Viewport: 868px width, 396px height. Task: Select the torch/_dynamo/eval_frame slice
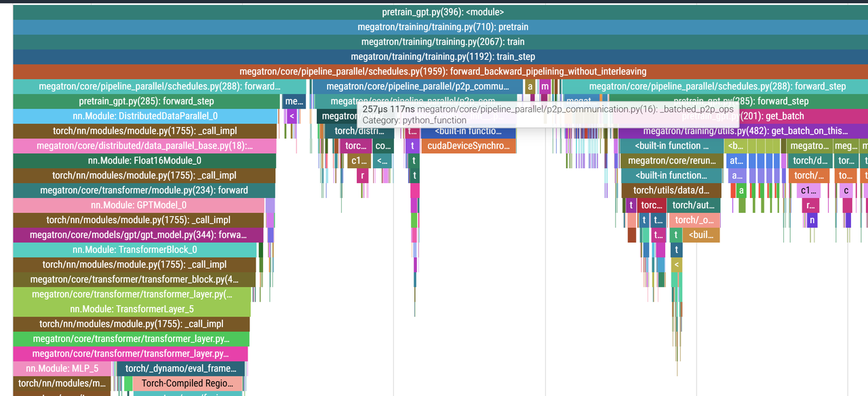click(180, 369)
